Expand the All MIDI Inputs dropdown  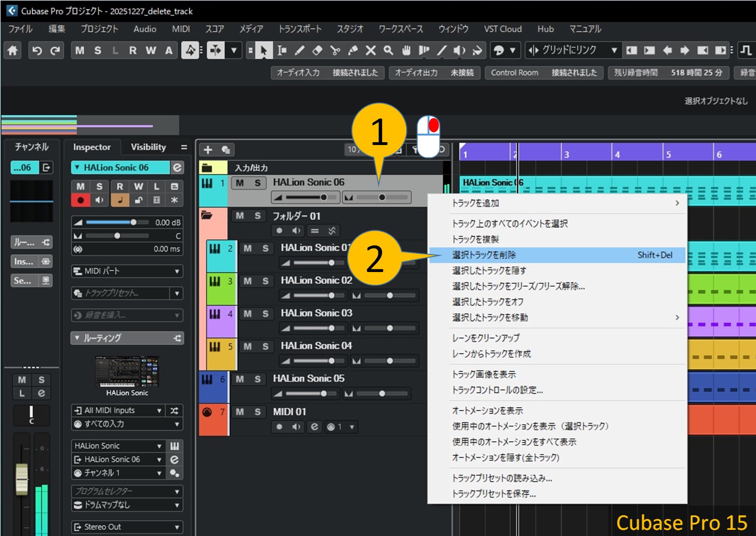[x=159, y=410]
